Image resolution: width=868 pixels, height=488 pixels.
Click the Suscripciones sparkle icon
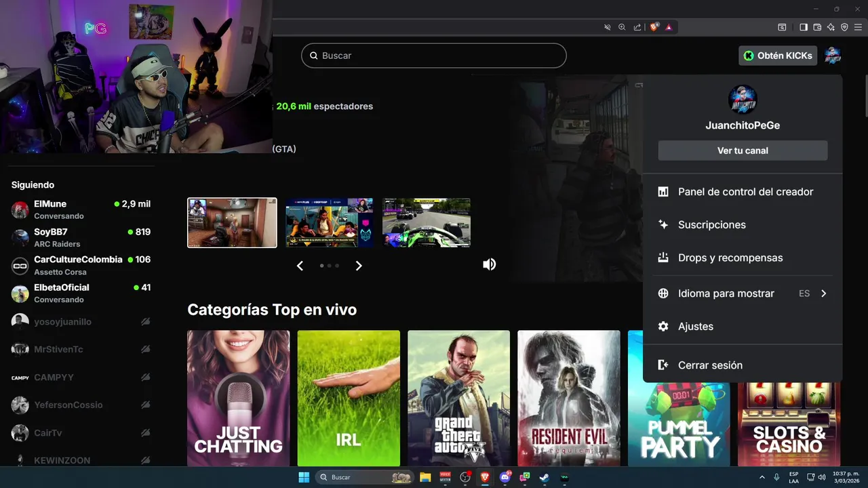click(x=663, y=224)
